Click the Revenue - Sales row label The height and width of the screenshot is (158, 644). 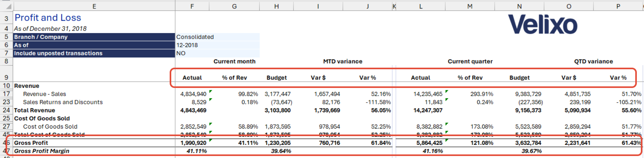pyautogui.click(x=45, y=94)
